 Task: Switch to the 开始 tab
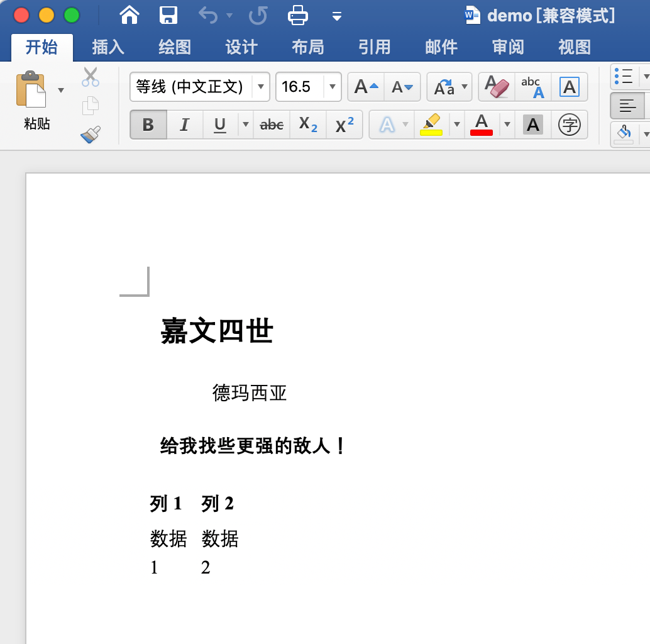tap(41, 47)
